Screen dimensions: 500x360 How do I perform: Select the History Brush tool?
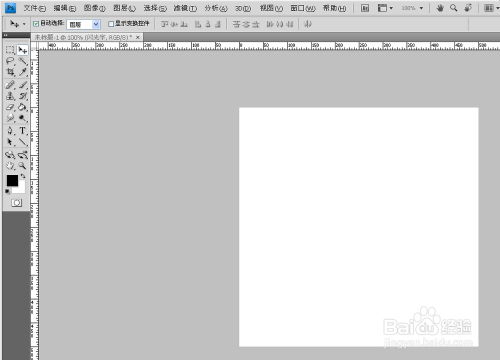tap(23, 96)
